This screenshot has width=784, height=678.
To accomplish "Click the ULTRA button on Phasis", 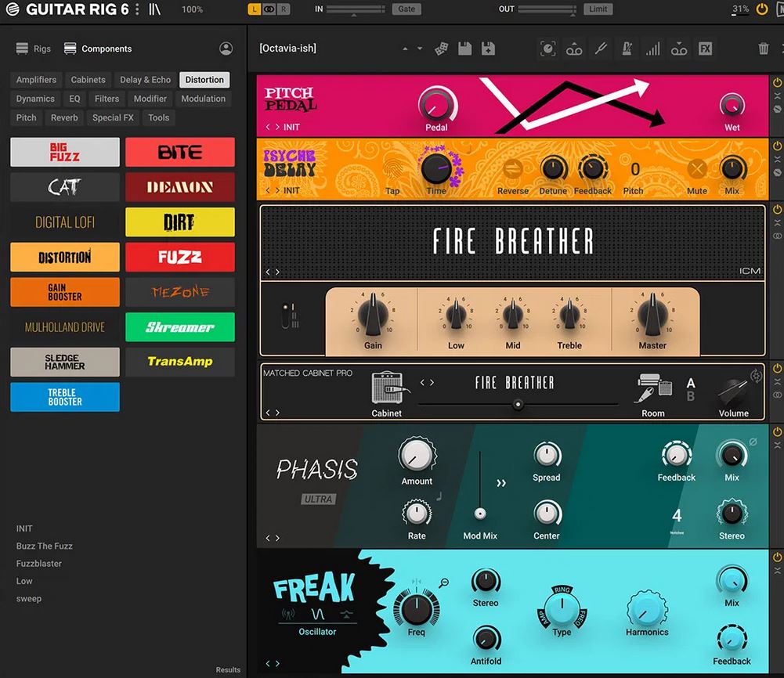I will click(318, 499).
